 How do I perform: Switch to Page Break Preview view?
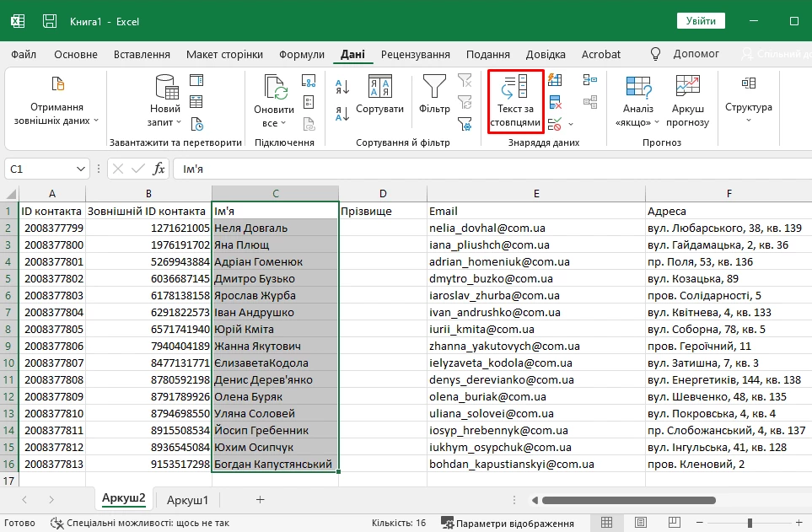[675, 523]
